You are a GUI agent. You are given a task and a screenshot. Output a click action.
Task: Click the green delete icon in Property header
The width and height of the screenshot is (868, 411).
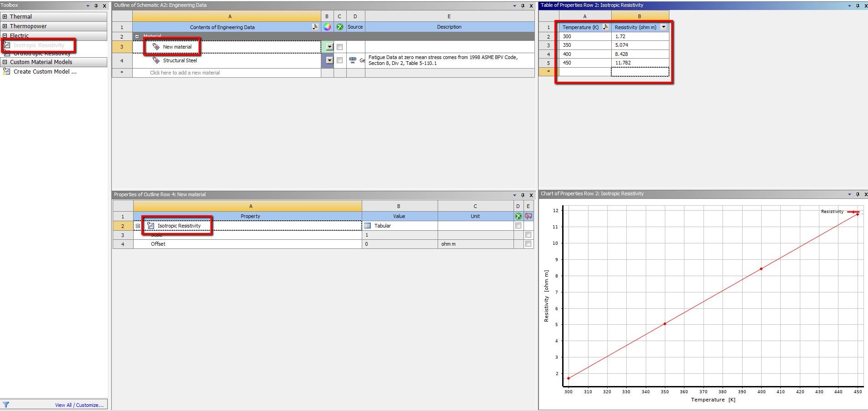click(x=518, y=216)
